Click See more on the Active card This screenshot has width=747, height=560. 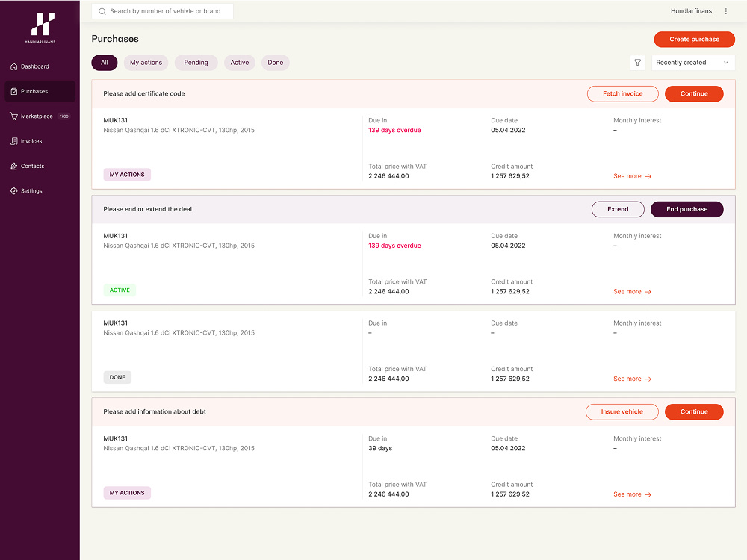click(x=632, y=292)
